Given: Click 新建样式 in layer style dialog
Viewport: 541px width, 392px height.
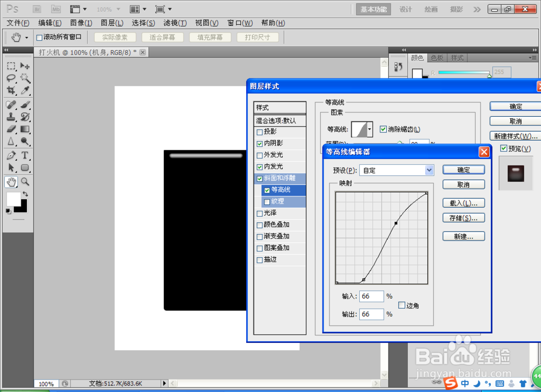Looking at the screenshot, I should pyautogui.click(x=516, y=136).
